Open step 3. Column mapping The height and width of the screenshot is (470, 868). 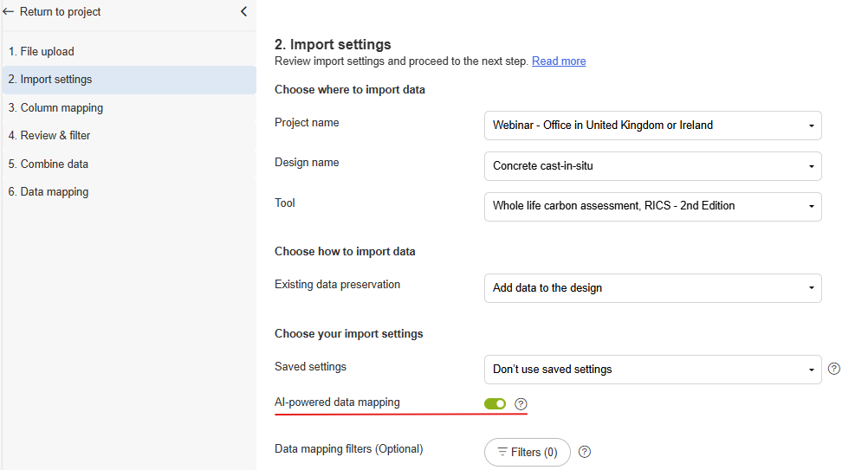55,108
